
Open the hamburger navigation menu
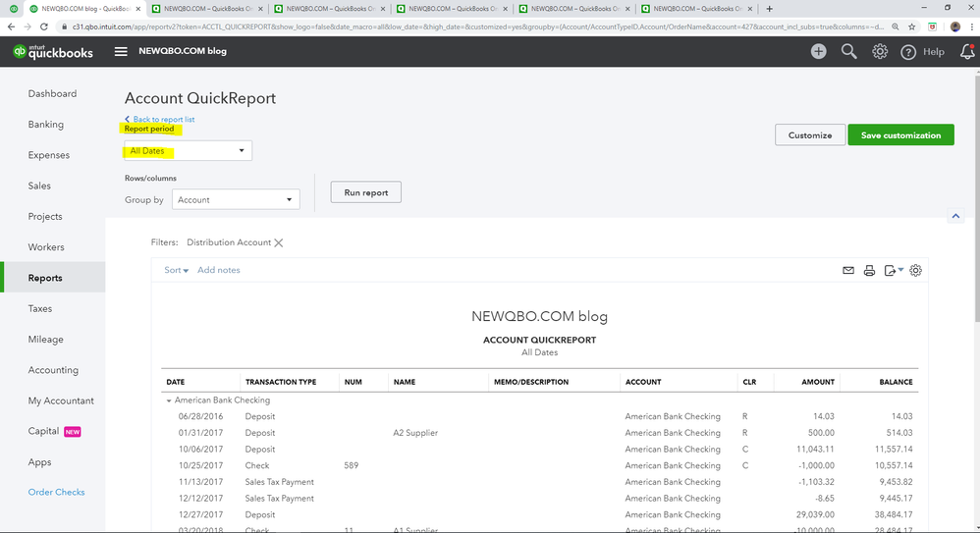[121, 51]
